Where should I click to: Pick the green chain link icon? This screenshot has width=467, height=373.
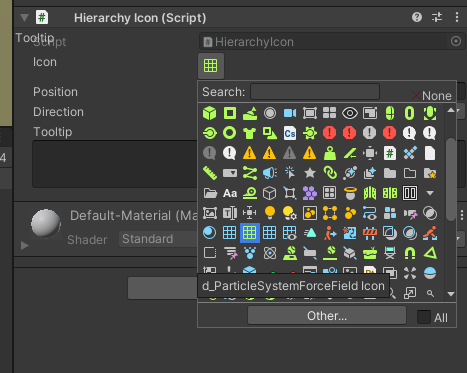[330, 173]
